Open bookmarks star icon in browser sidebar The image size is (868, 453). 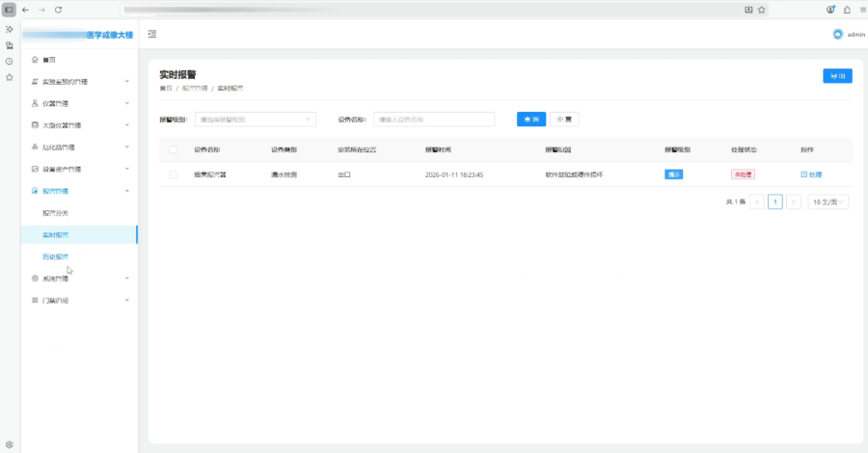(9, 77)
